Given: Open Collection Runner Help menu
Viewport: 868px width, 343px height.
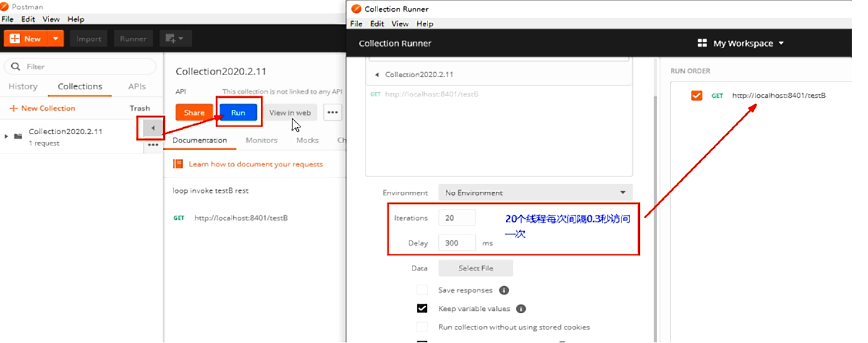Looking at the screenshot, I should pos(424,24).
